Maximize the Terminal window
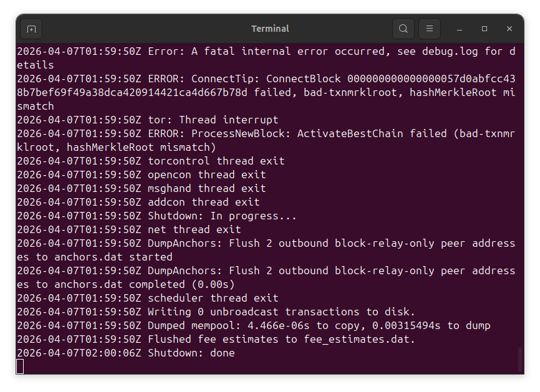Screen dimensions: 540x392 point(485,29)
